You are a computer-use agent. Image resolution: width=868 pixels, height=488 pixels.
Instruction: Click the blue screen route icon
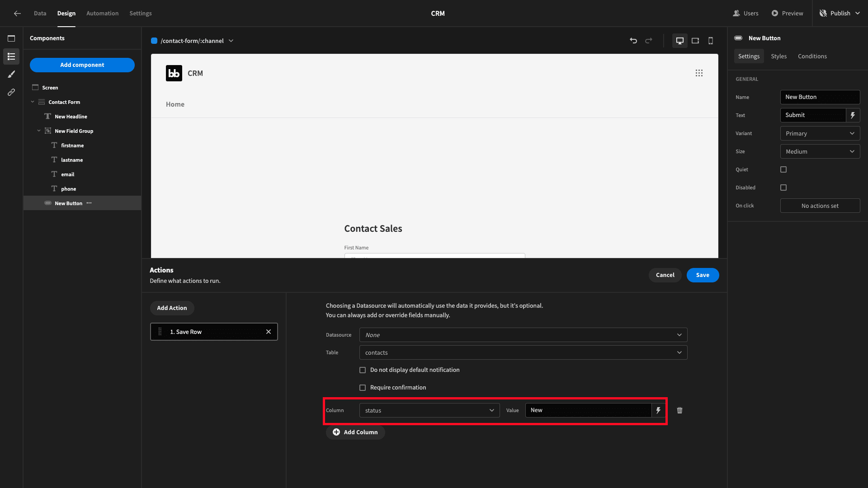154,41
